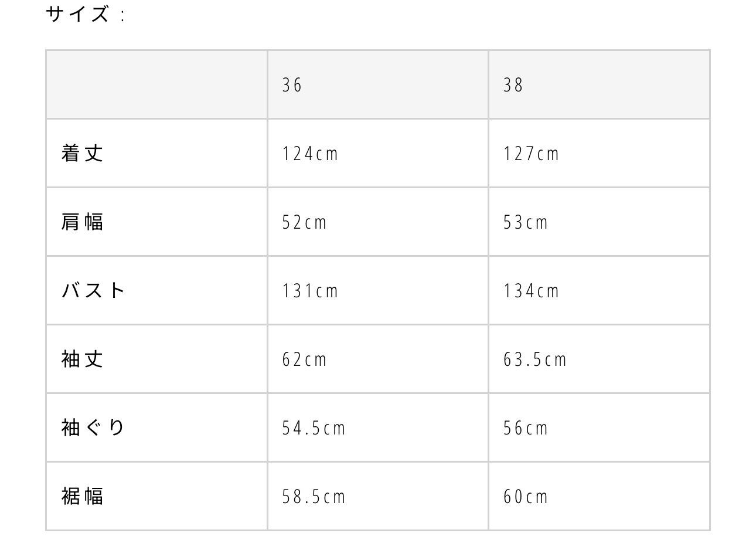
Task: Click the 袖ぐり row label
Action: pyautogui.click(x=94, y=427)
